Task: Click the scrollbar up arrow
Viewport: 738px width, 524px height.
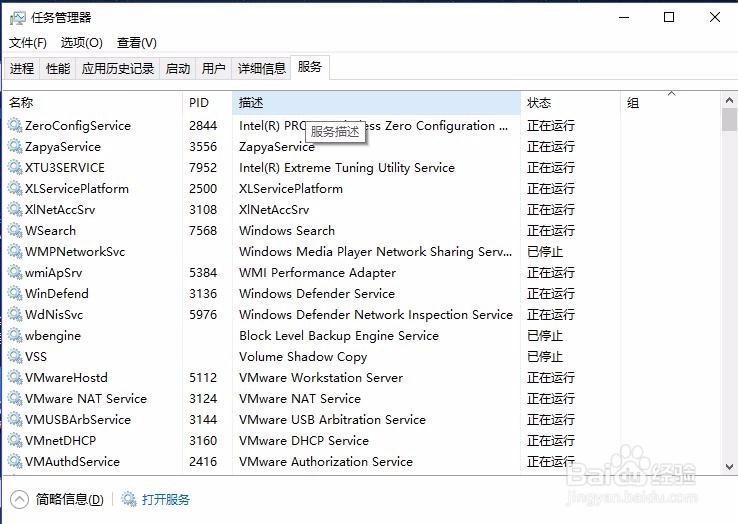Action: (729, 100)
